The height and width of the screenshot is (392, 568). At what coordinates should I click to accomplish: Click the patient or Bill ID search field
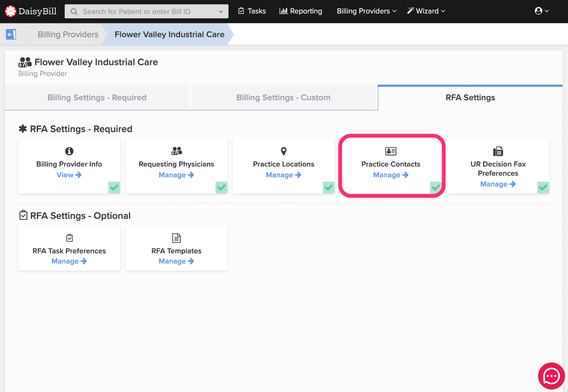[x=146, y=12]
